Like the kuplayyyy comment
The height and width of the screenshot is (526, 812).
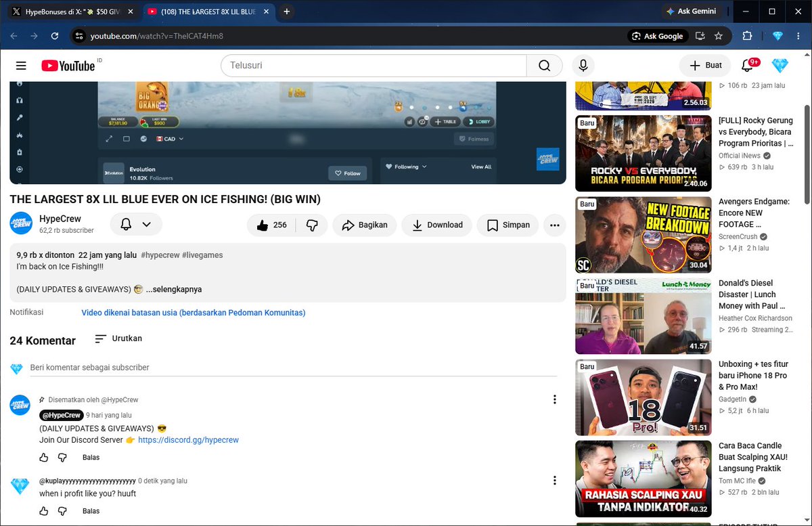[44, 511]
